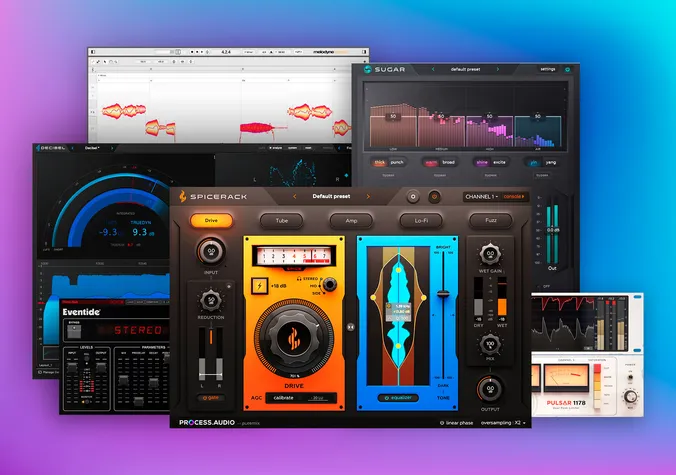Open Sugar settings button
Screen dimensions: 676x475
pos(548,69)
